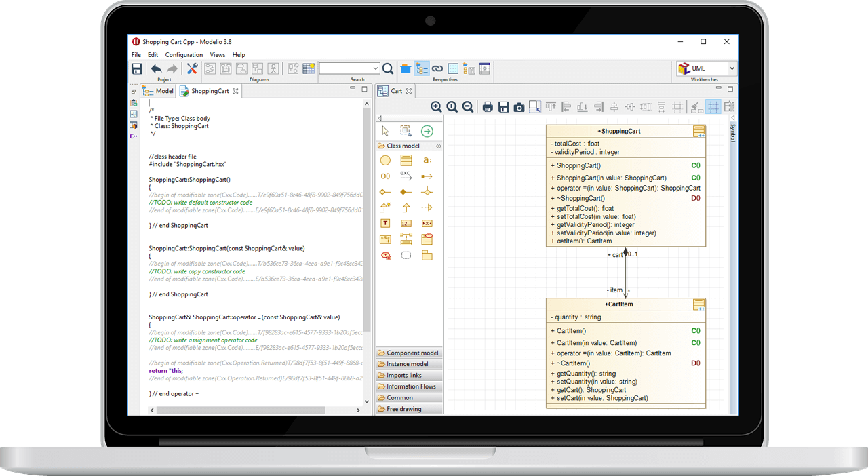This screenshot has width=868, height=476.
Task: Open the search text combo box
Action: click(349, 68)
